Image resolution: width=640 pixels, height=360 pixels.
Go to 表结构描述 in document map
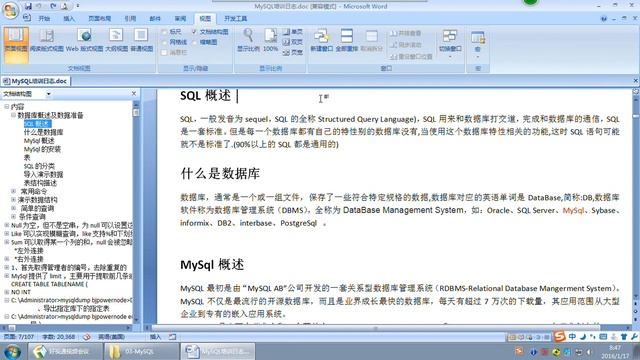[x=40, y=183]
